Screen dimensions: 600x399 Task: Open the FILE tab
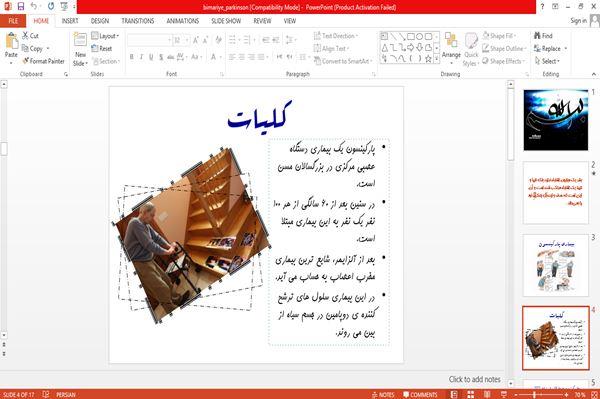coord(13,21)
